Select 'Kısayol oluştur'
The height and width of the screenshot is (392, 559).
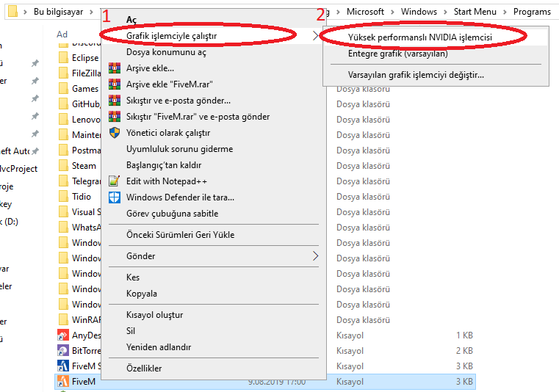click(x=155, y=315)
